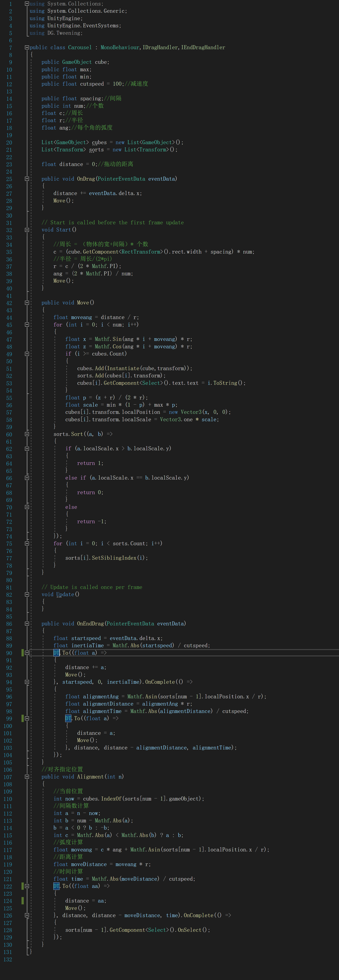Click the "OnDrag" method name declaration

coord(86,179)
